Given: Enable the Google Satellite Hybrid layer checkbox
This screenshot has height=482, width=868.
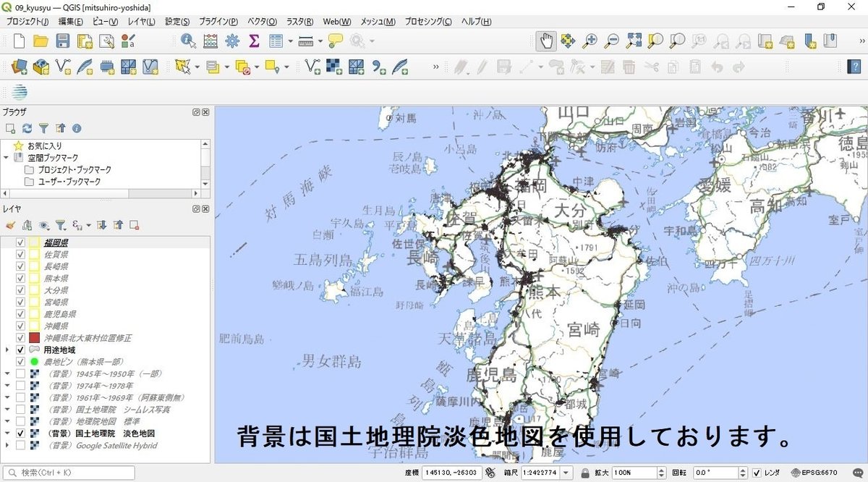Looking at the screenshot, I should tap(20, 445).
